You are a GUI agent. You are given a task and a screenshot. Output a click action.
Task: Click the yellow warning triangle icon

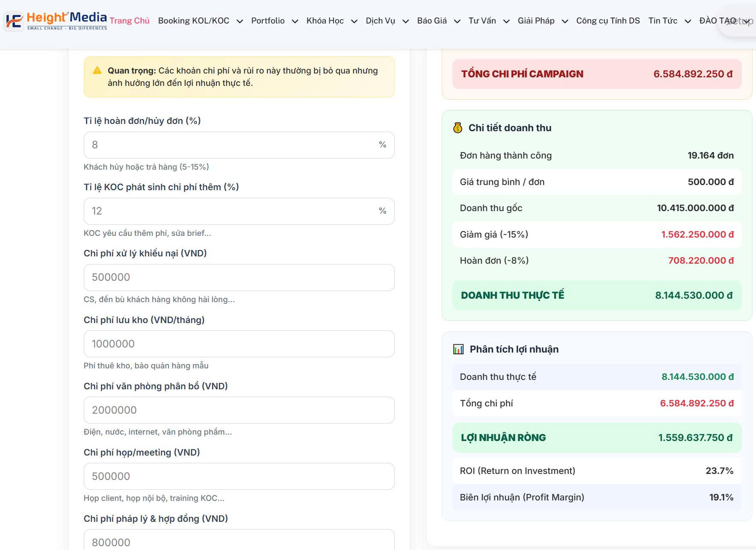pos(97,71)
